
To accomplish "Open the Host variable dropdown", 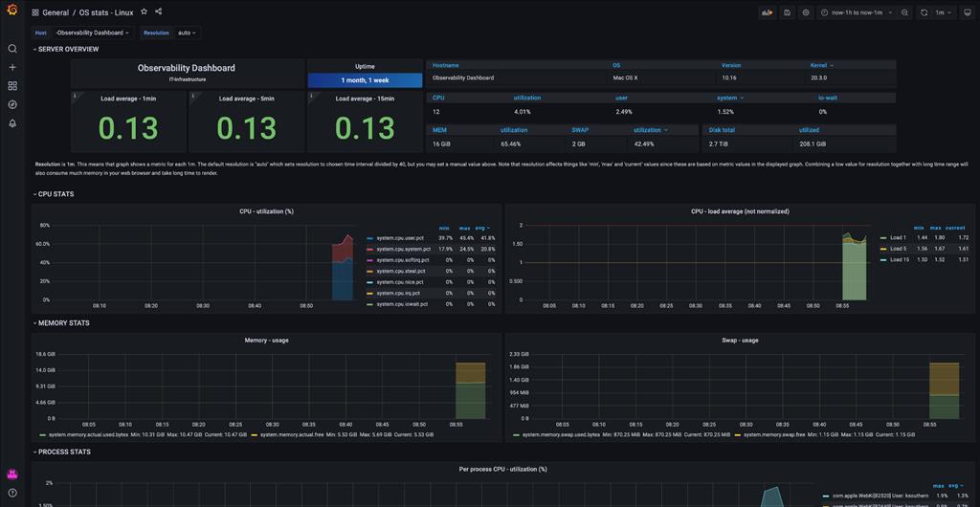I will pos(92,33).
